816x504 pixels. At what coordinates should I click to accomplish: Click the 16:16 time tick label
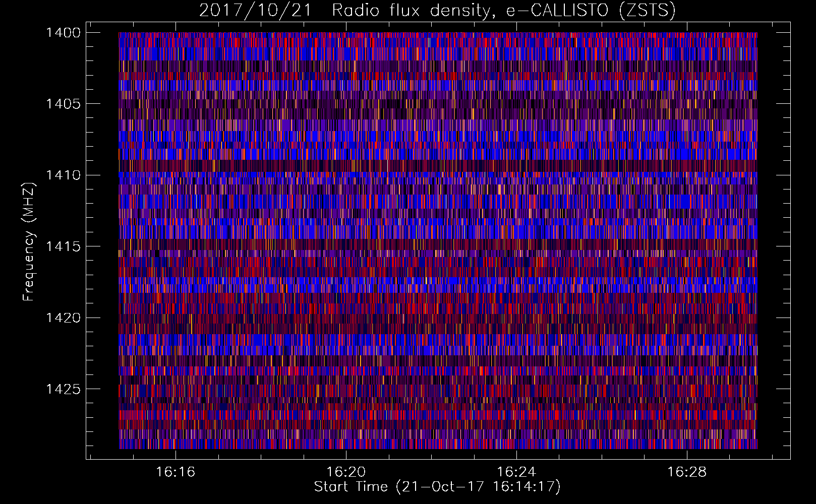[175, 472]
